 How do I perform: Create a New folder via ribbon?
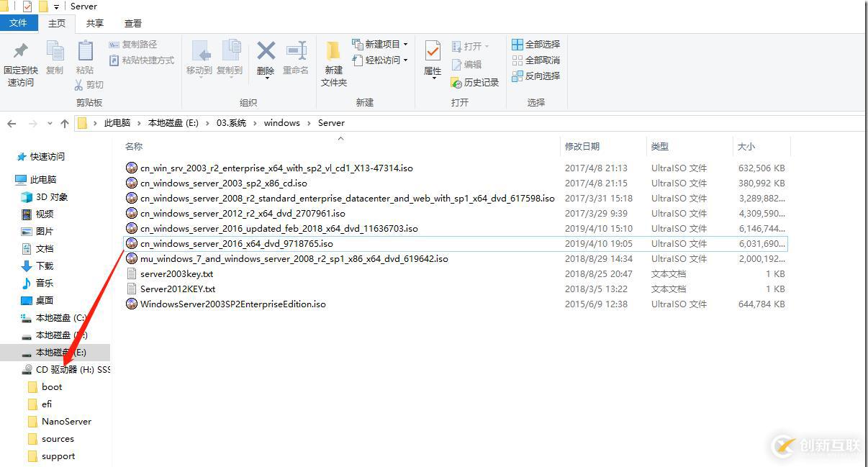click(x=333, y=63)
